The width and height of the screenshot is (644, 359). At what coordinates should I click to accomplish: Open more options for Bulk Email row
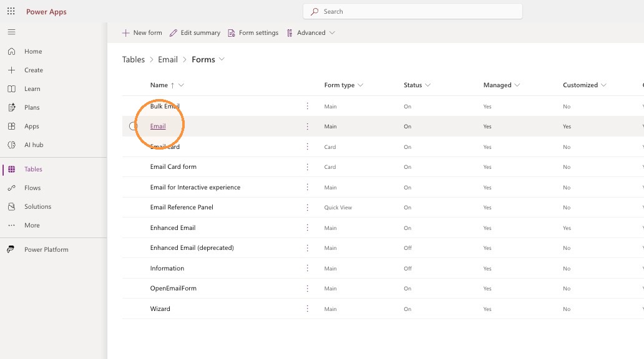click(x=307, y=106)
